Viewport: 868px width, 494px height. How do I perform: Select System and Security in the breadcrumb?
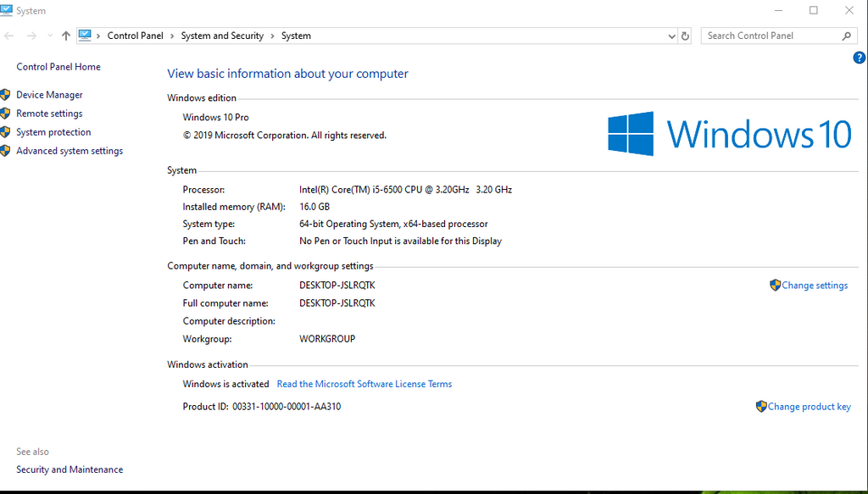222,36
